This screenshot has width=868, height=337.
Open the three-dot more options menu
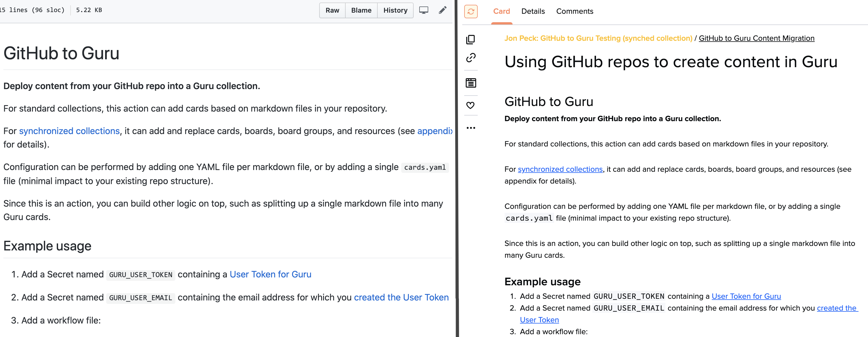(x=471, y=128)
